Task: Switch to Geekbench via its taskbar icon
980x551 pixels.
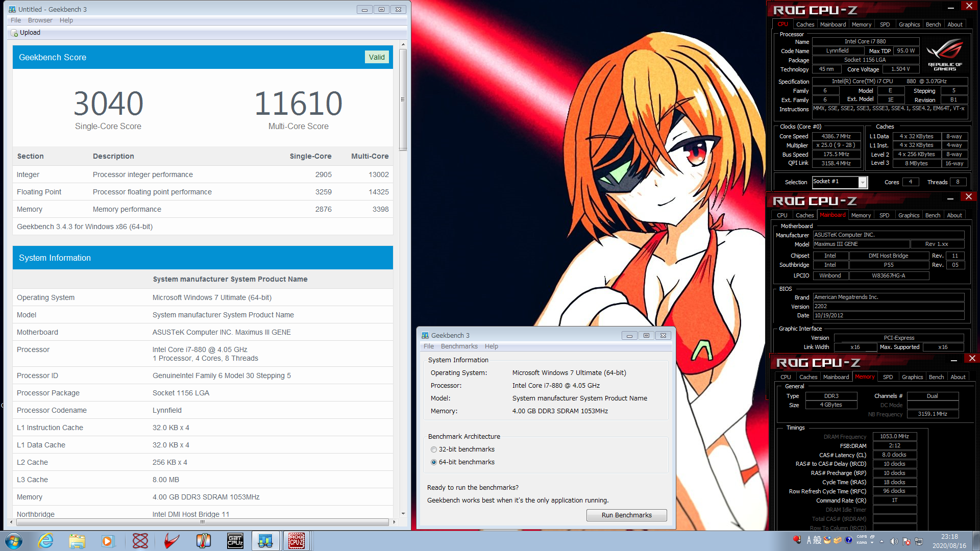Action: pyautogui.click(x=265, y=541)
